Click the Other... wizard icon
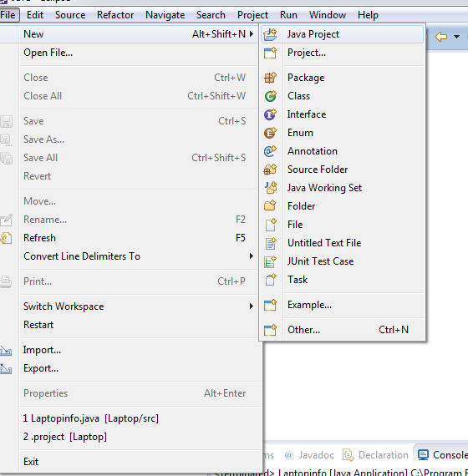The width and height of the screenshot is (468, 476). coord(270,330)
